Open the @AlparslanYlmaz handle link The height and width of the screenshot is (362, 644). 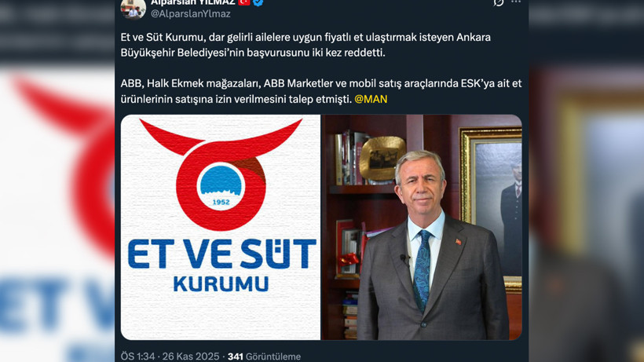click(191, 13)
